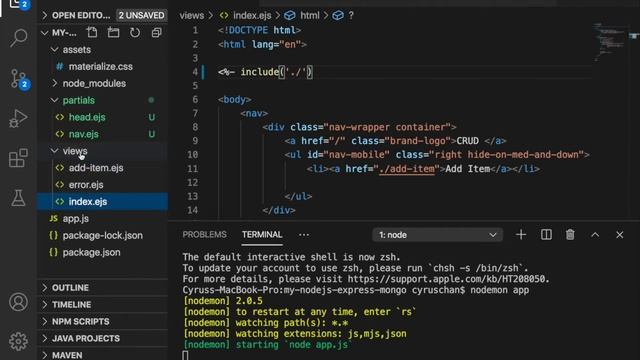Screen dimensions: 640x360
Task: Click the New File icon in explorer
Action: 92,33
